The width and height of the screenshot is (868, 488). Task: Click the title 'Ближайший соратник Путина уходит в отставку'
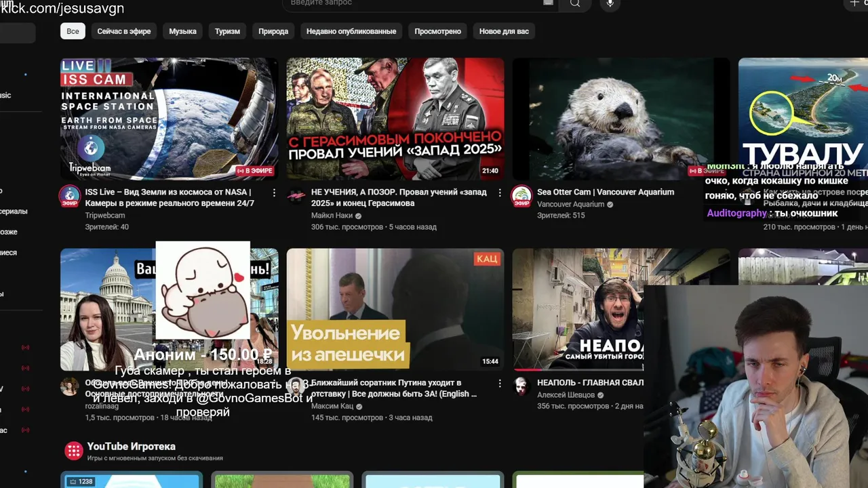coord(394,388)
